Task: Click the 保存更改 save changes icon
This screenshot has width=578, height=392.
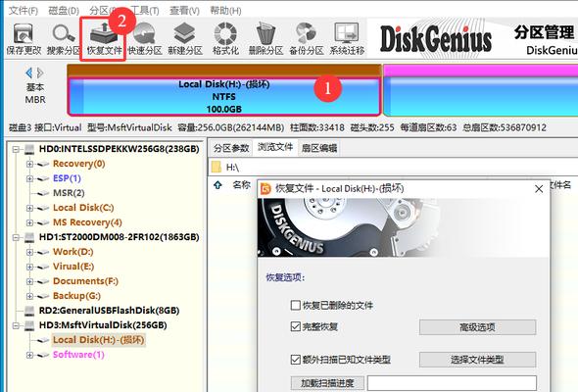Action: [24, 39]
